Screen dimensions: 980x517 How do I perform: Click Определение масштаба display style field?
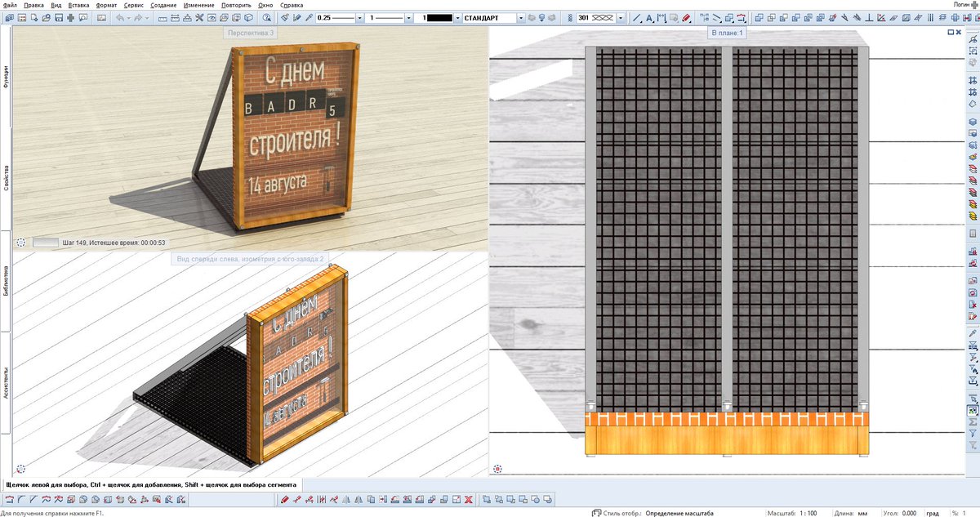(x=679, y=513)
